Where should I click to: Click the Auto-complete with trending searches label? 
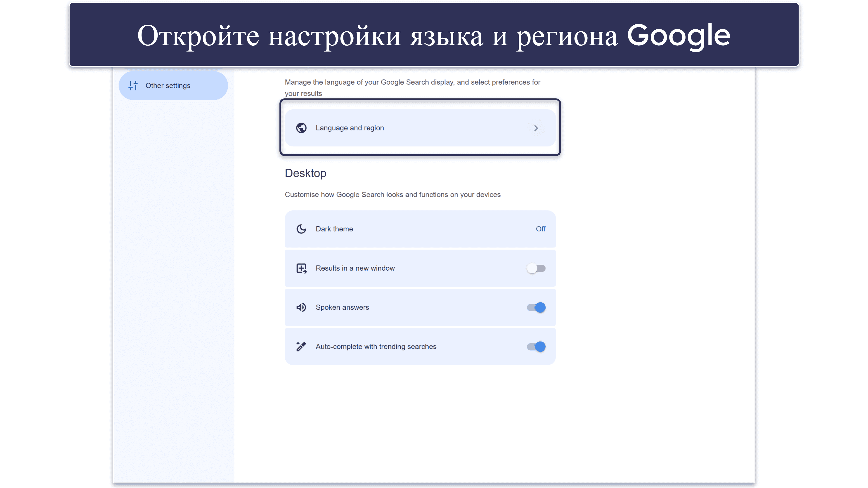pos(376,347)
